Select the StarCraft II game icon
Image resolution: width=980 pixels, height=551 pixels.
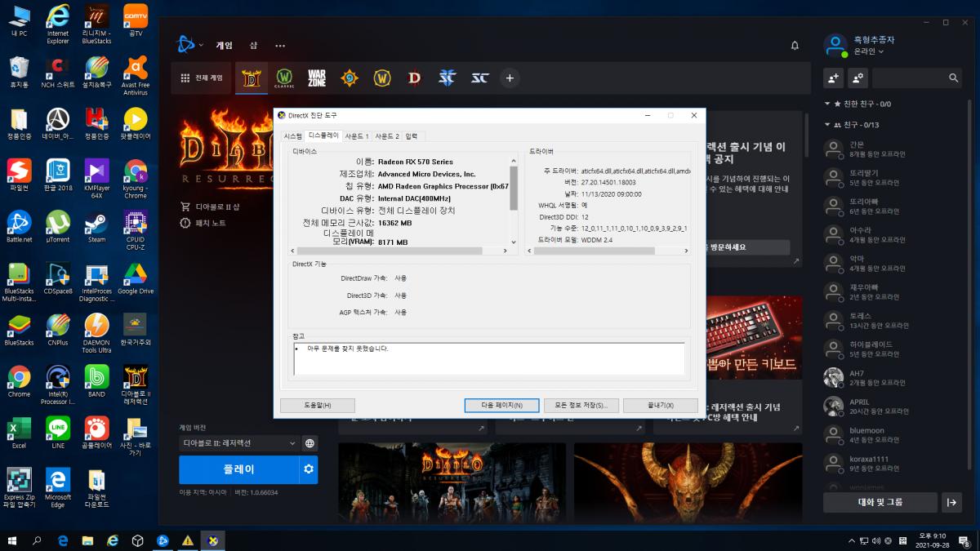447,78
